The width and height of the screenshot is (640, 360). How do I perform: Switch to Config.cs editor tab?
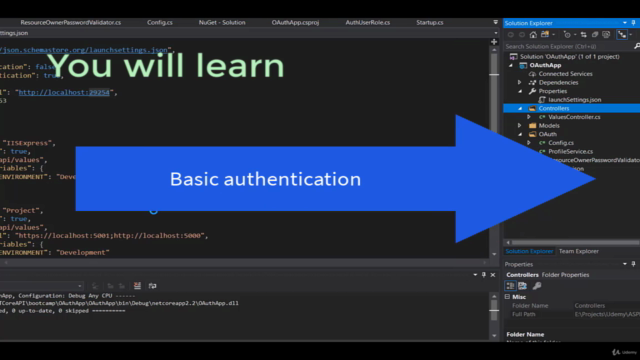(160, 22)
